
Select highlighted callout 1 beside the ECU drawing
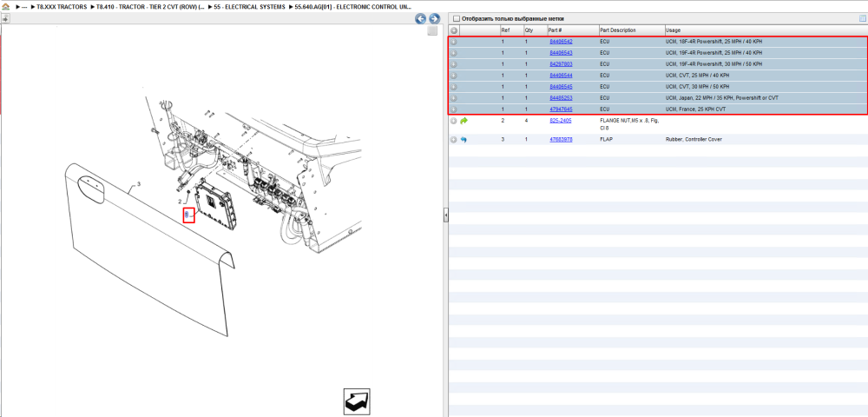click(187, 215)
